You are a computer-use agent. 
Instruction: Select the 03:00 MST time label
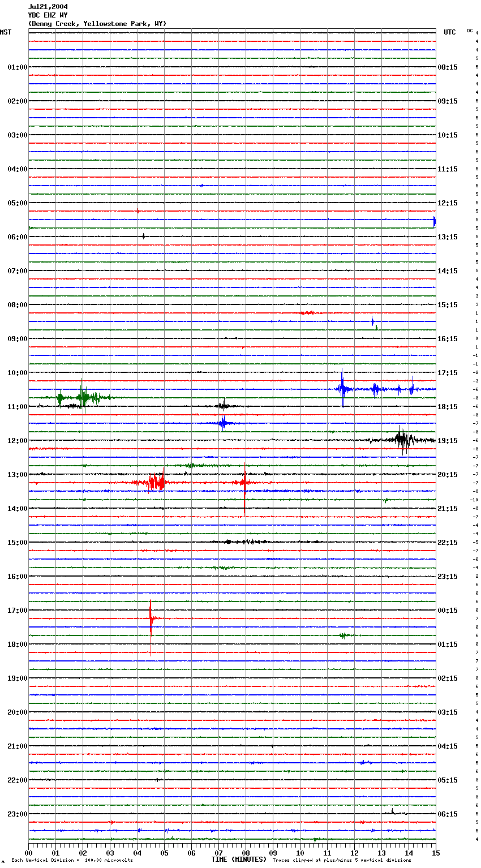pyautogui.click(x=18, y=135)
